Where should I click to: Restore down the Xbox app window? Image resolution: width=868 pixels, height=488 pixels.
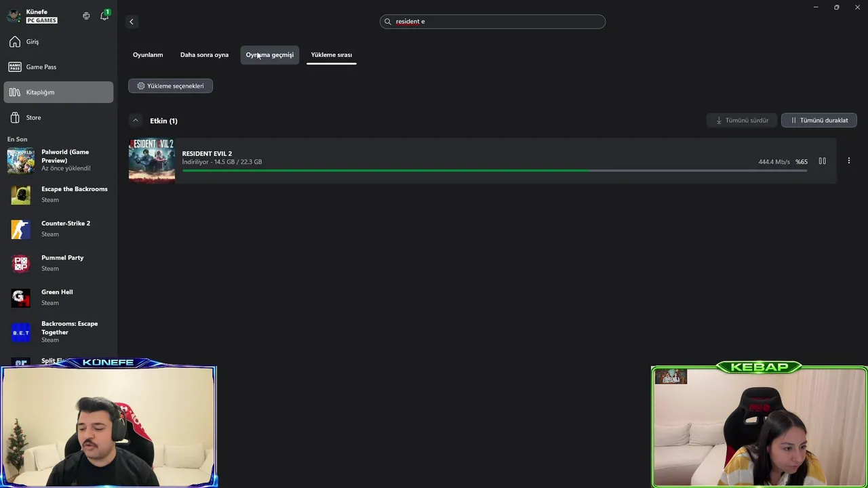pos(836,7)
